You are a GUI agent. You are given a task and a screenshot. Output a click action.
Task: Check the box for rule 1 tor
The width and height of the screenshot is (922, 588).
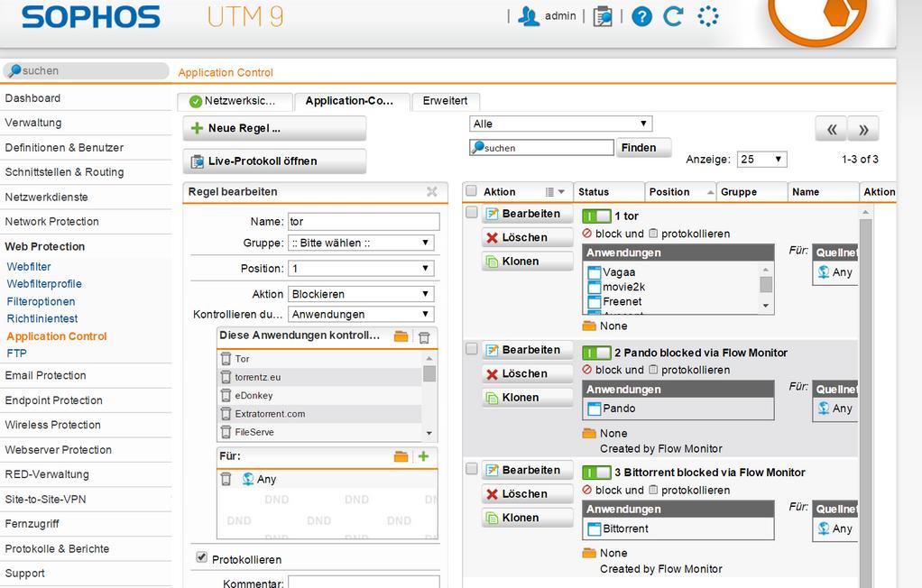coord(472,212)
